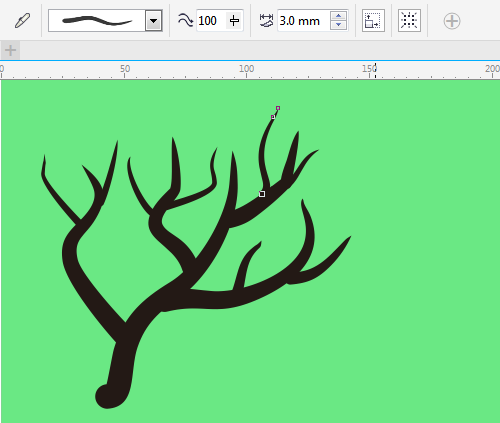Select the white square node on the branch
500x423 pixels.
point(262,194)
